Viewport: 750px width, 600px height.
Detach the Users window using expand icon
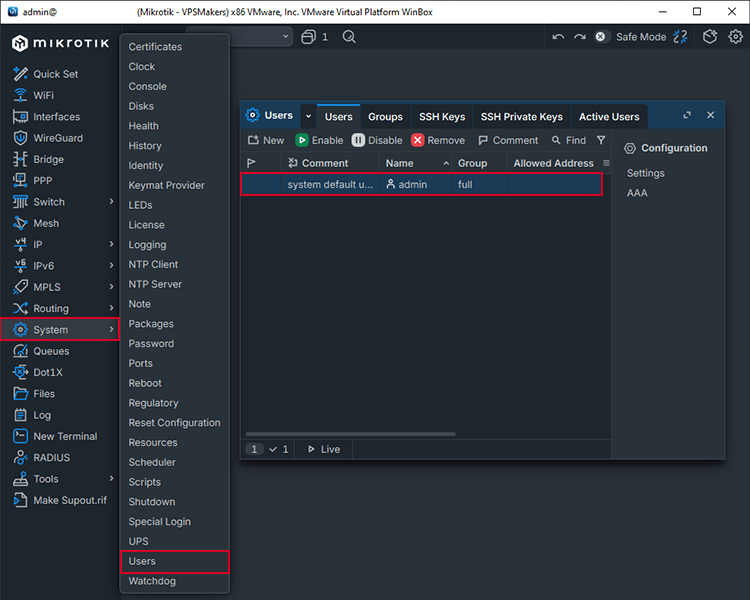[687, 115]
